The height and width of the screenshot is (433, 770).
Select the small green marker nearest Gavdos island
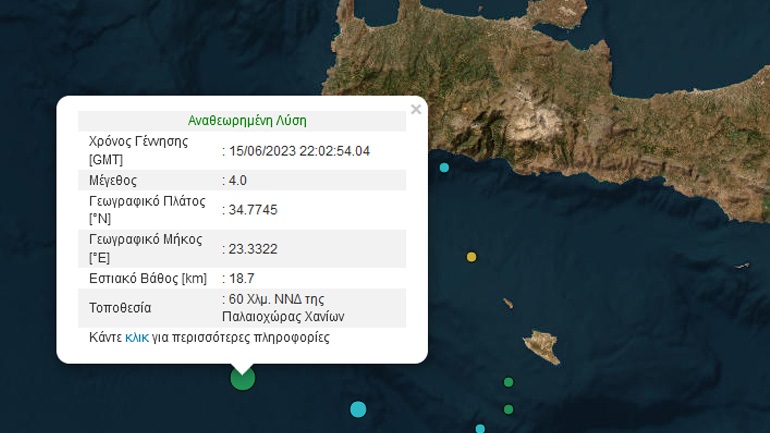coord(508,382)
